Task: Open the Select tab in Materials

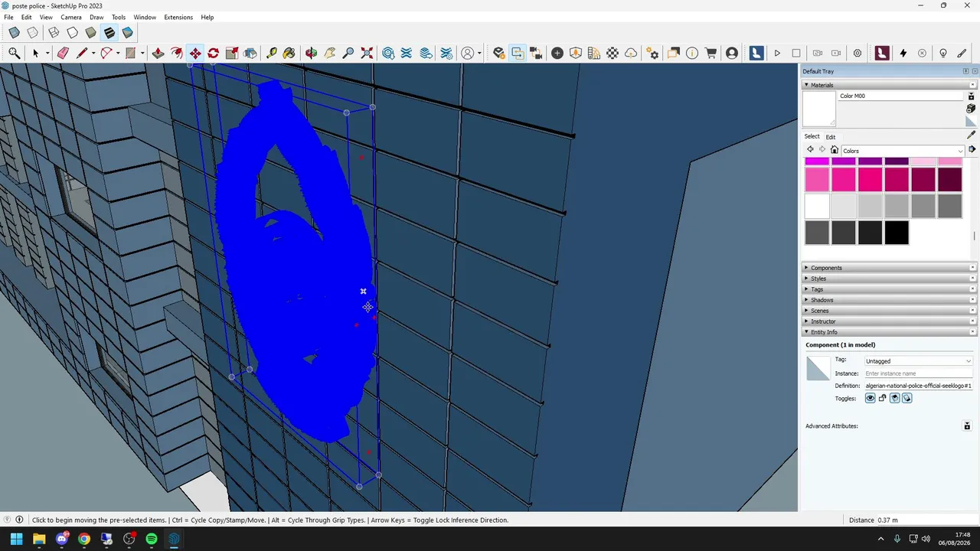Action: point(812,136)
